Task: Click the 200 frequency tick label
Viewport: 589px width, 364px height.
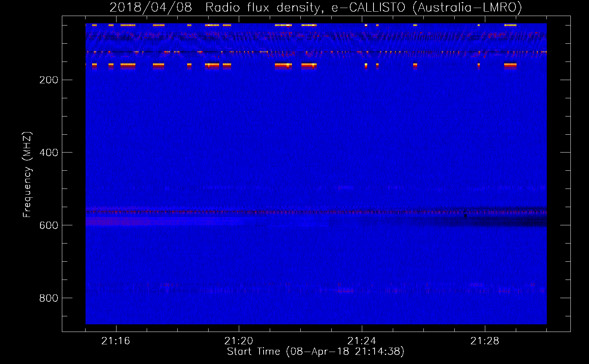Action: [49, 80]
